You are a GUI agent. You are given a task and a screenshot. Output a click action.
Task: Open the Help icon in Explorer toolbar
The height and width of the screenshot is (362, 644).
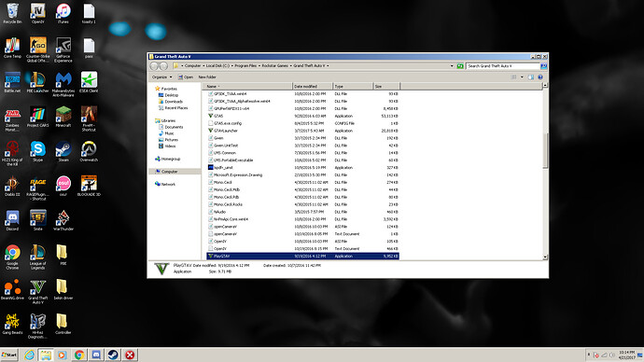coord(540,77)
